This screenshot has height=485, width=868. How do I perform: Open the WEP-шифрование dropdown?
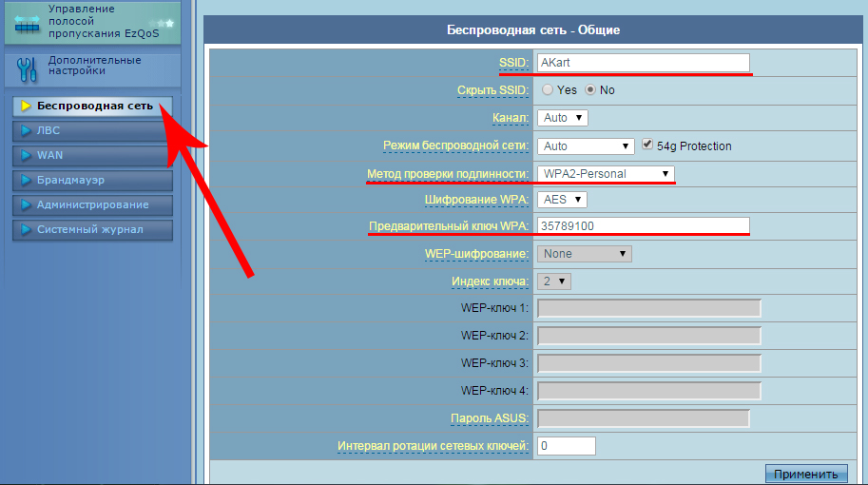coord(585,254)
